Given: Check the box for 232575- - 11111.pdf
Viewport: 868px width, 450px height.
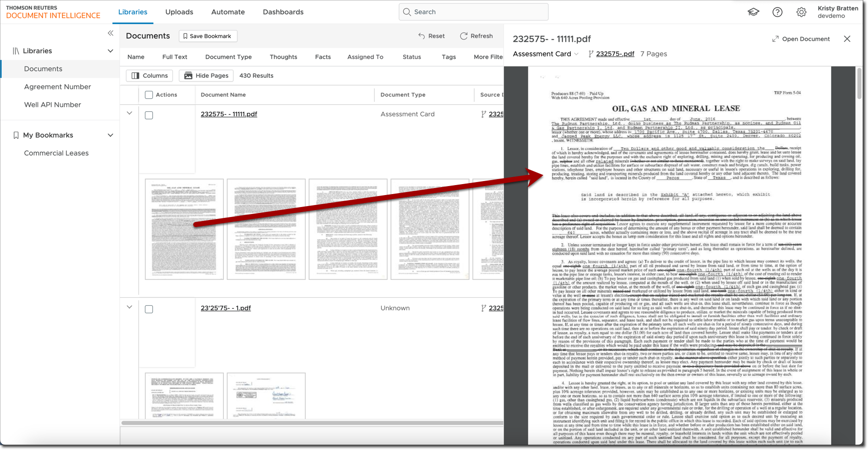Looking at the screenshot, I should click(148, 115).
